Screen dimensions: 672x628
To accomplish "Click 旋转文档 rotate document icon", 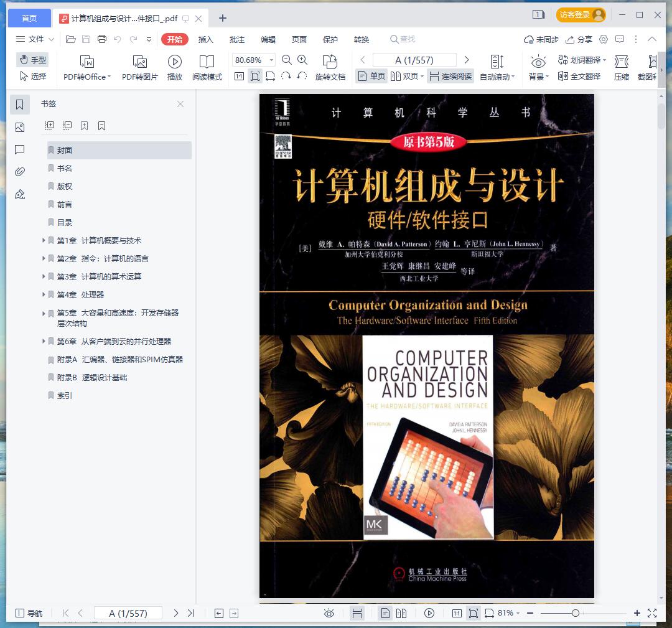I will coord(330,68).
